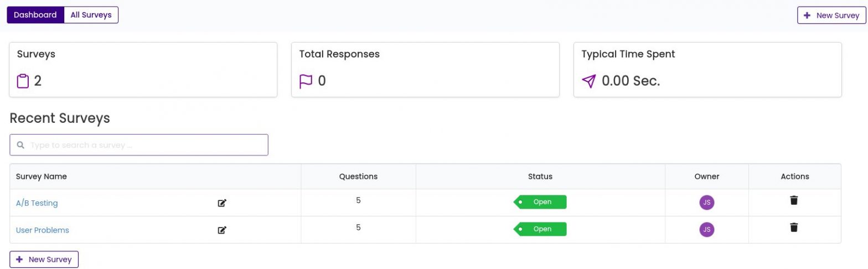Click the paper plane Typical Time icon
The width and height of the screenshot is (868, 269).
point(589,81)
